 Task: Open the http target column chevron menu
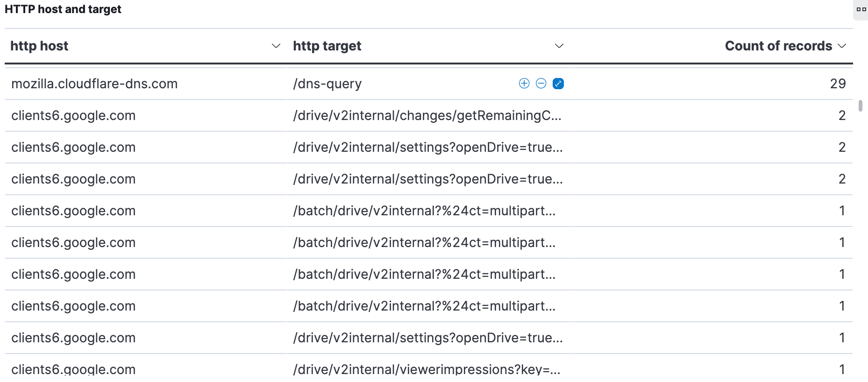(x=559, y=46)
